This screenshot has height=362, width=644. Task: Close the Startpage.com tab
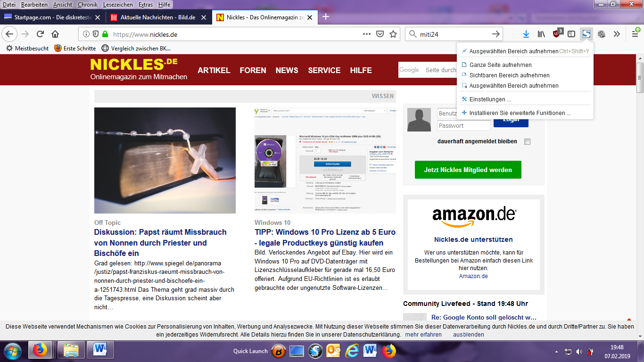[98, 17]
